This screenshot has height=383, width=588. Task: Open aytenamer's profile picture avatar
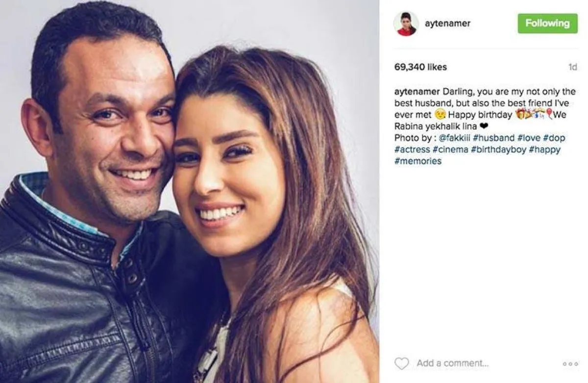click(406, 24)
